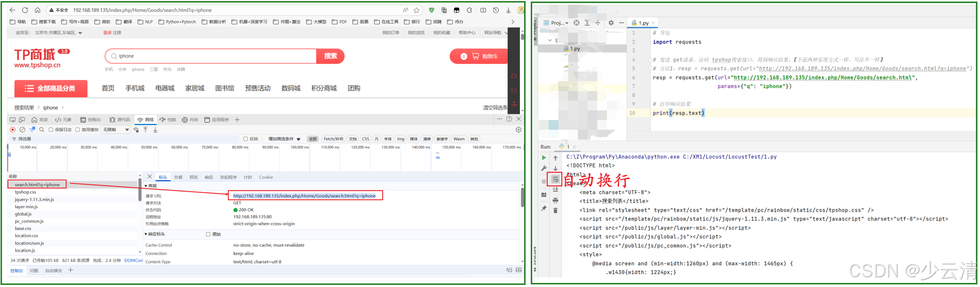
Task: Open browser extensions puzzle icon
Action: tap(469, 10)
